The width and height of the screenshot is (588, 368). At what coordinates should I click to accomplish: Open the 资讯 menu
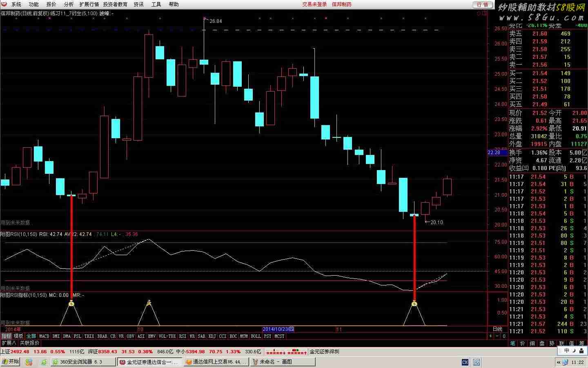pyautogui.click(x=139, y=4)
